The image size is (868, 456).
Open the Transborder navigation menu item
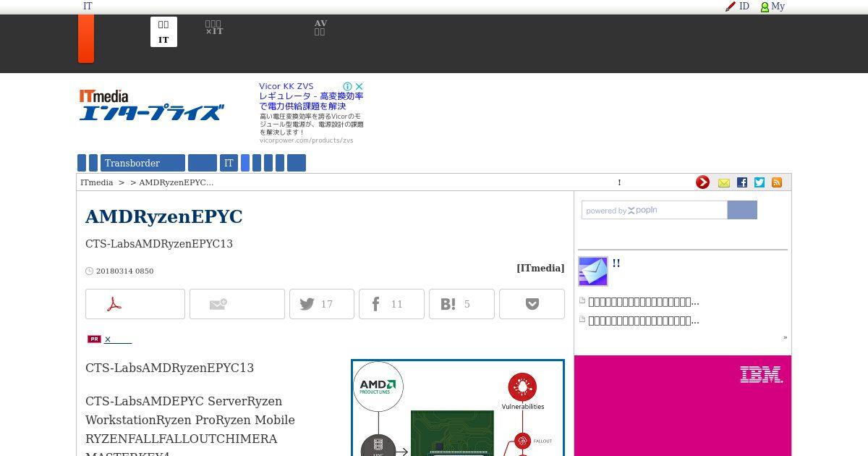coord(143,163)
